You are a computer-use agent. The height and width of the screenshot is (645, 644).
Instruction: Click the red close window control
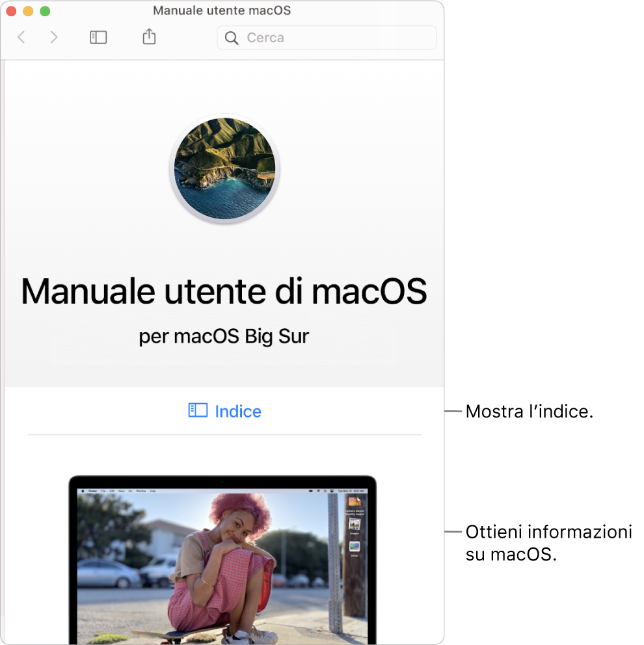11,11
